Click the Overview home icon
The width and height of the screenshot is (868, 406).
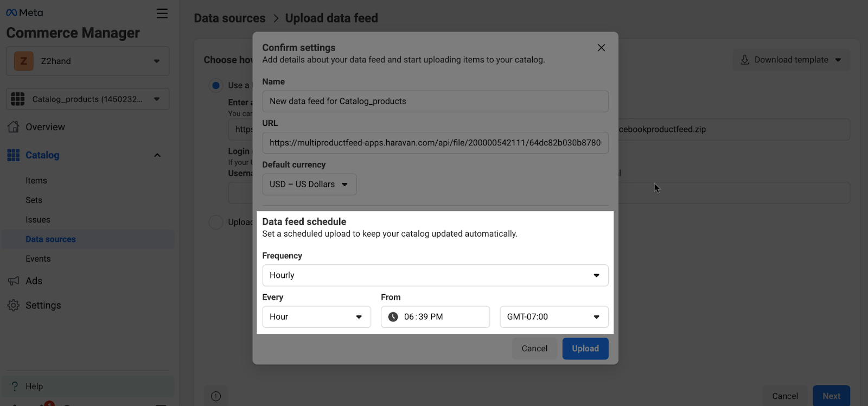pyautogui.click(x=14, y=127)
